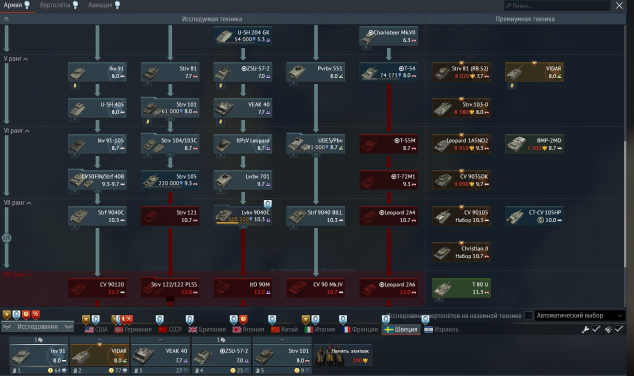
Task: Toggle the auto-repair checkbox beside the wrench
Action: tap(596, 330)
